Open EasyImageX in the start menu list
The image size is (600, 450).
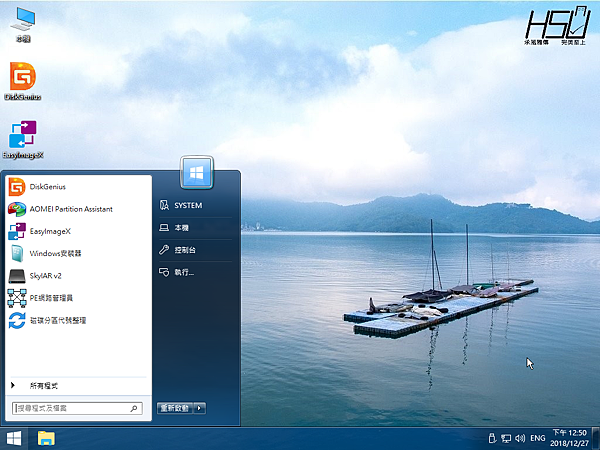(78, 231)
